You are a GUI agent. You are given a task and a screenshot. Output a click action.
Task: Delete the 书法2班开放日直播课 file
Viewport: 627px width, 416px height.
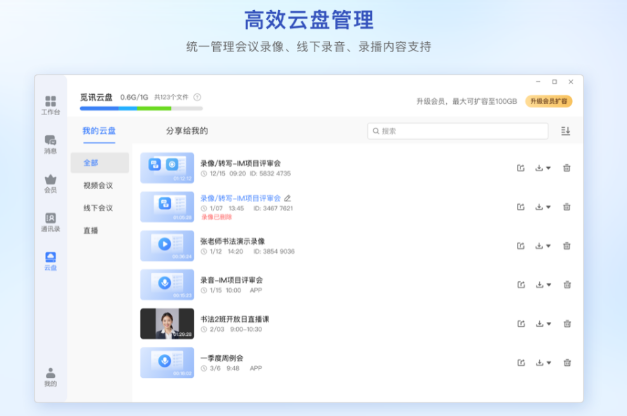(567, 324)
